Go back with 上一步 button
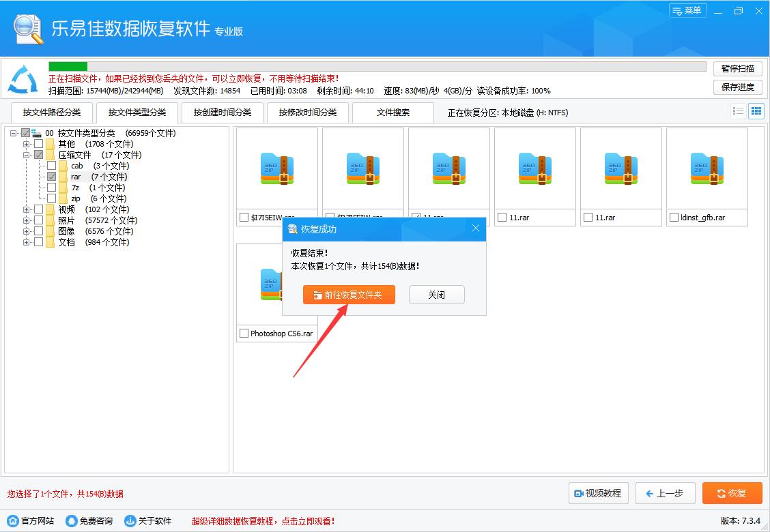Image resolution: width=770 pixels, height=532 pixels. coord(666,493)
